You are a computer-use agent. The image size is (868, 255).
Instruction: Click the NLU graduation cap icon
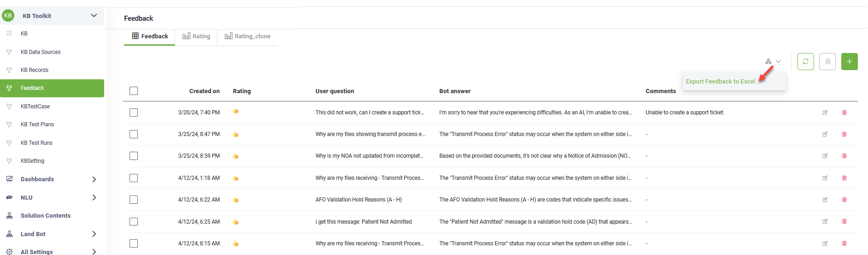pos(9,197)
